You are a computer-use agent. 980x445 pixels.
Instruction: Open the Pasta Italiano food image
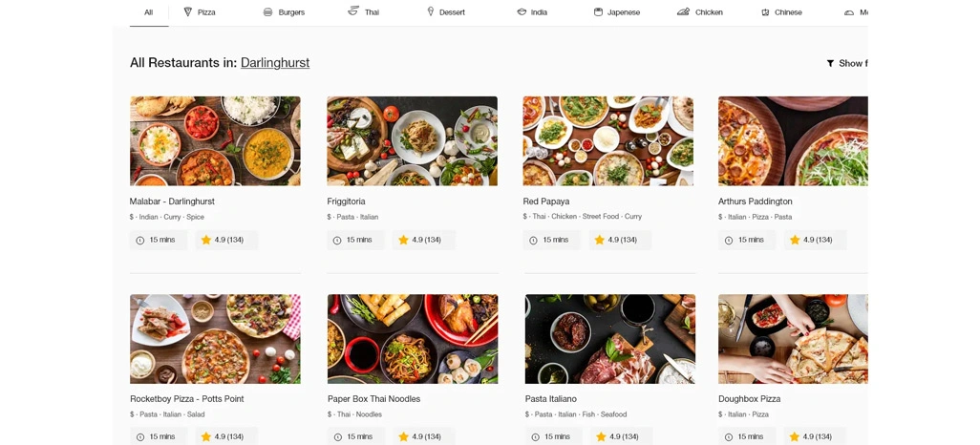pos(610,339)
